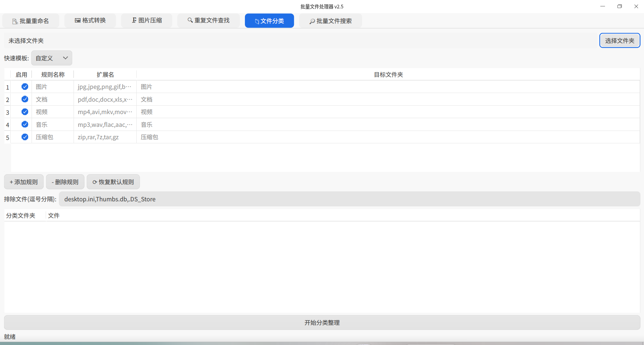Select the 视频 rule name cell
Image resolution: width=644 pixels, height=345 pixels.
(x=53, y=112)
